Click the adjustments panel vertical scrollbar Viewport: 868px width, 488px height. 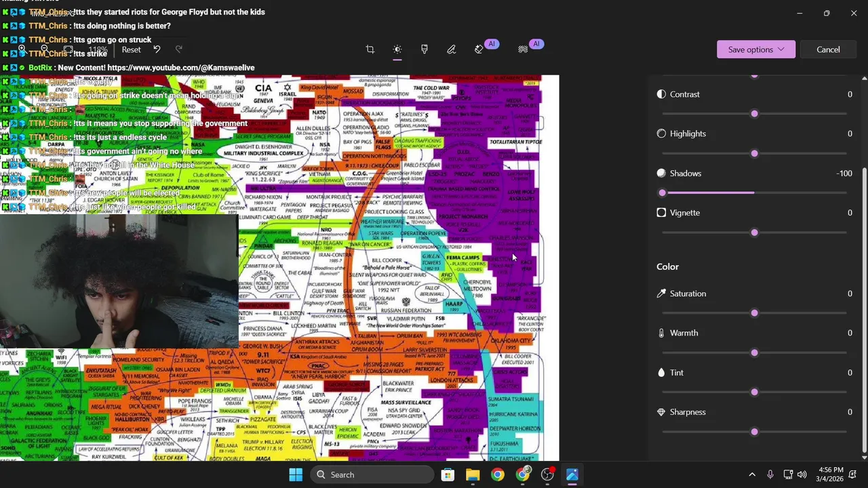pyautogui.click(x=863, y=310)
